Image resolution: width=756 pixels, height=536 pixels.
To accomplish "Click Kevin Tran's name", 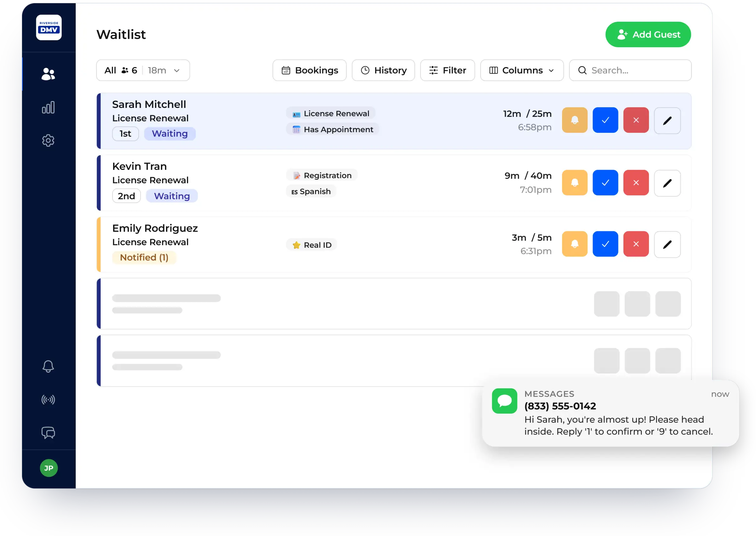I will (139, 166).
